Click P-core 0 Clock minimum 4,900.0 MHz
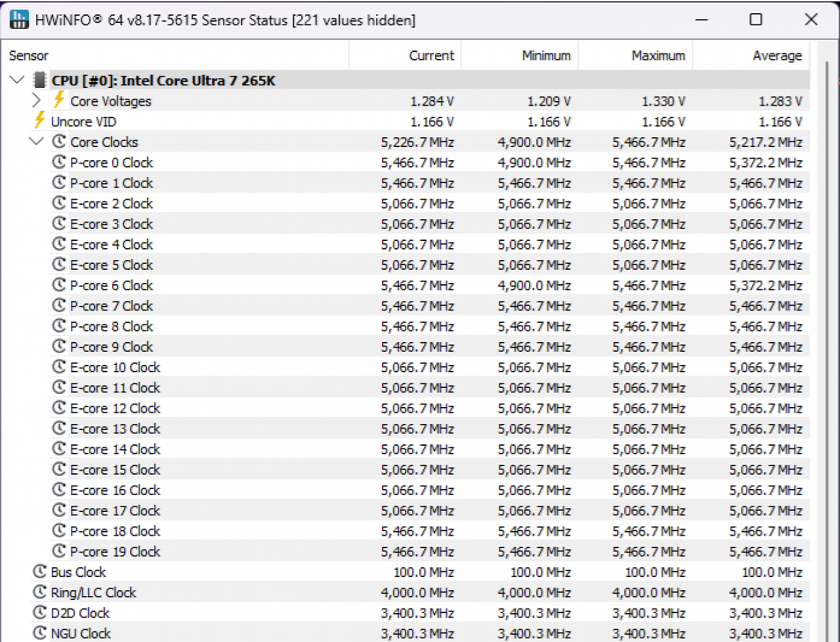Viewport: 840px width, 642px height. tap(534, 162)
